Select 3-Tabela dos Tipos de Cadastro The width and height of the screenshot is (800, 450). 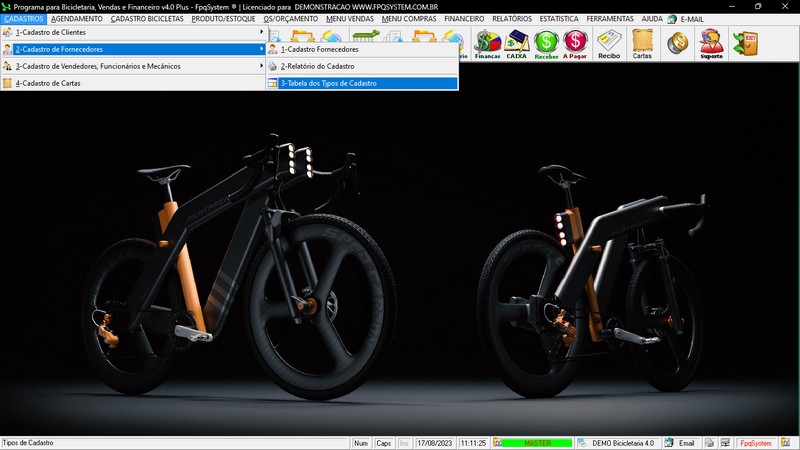(328, 83)
